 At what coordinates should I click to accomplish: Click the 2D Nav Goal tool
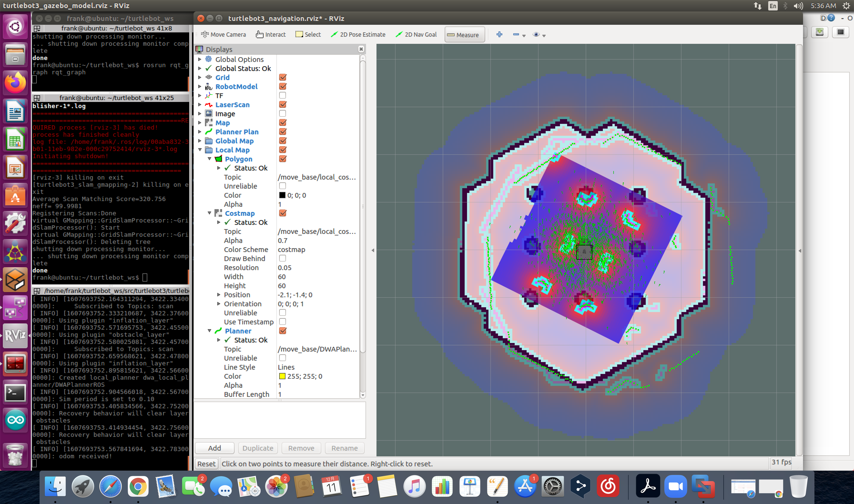416,35
